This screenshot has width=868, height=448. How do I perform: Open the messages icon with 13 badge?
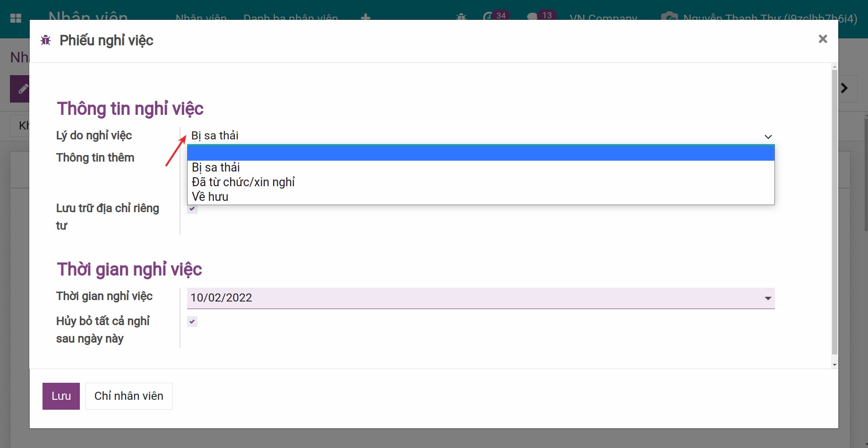[x=533, y=17]
